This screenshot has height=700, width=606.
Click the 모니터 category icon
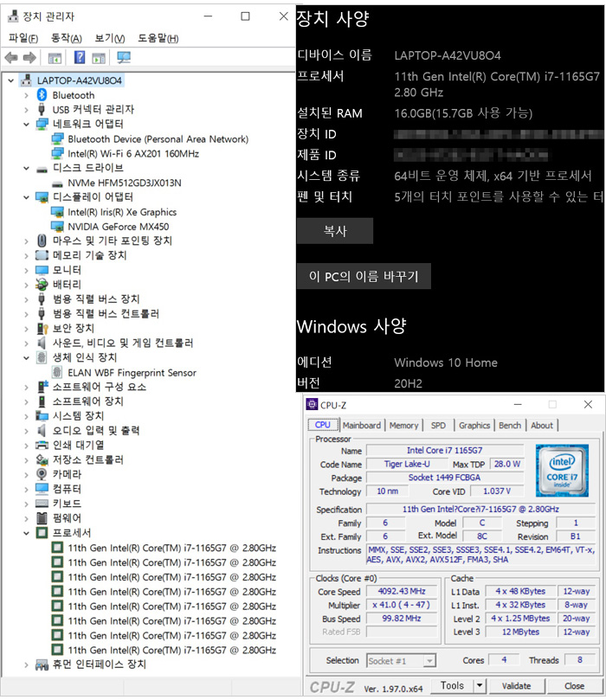[x=42, y=270]
